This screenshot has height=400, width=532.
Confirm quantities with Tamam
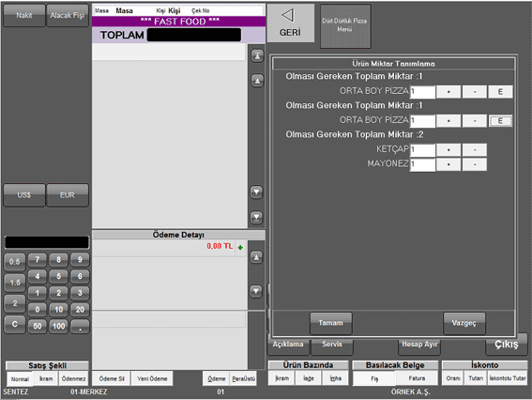tap(331, 323)
